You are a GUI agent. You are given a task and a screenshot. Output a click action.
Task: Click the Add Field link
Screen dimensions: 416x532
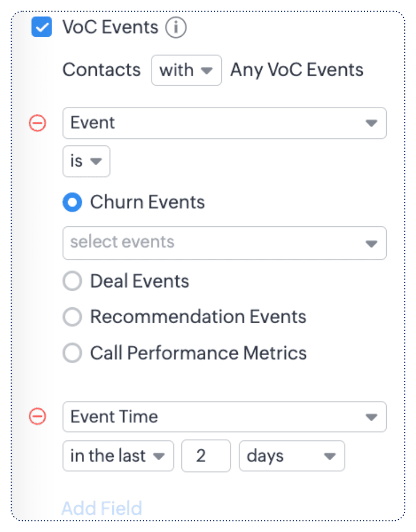pyautogui.click(x=102, y=508)
